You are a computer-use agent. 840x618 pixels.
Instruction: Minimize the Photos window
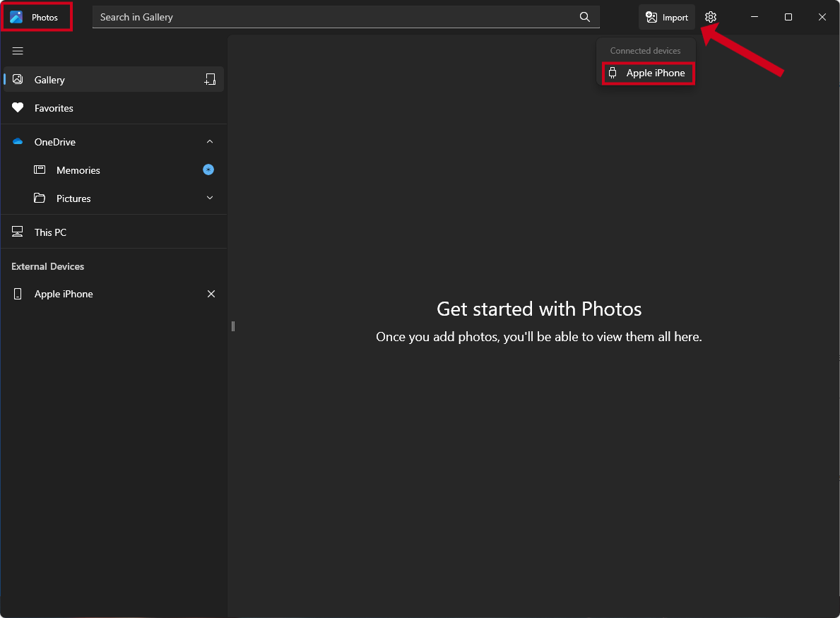[x=755, y=17]
